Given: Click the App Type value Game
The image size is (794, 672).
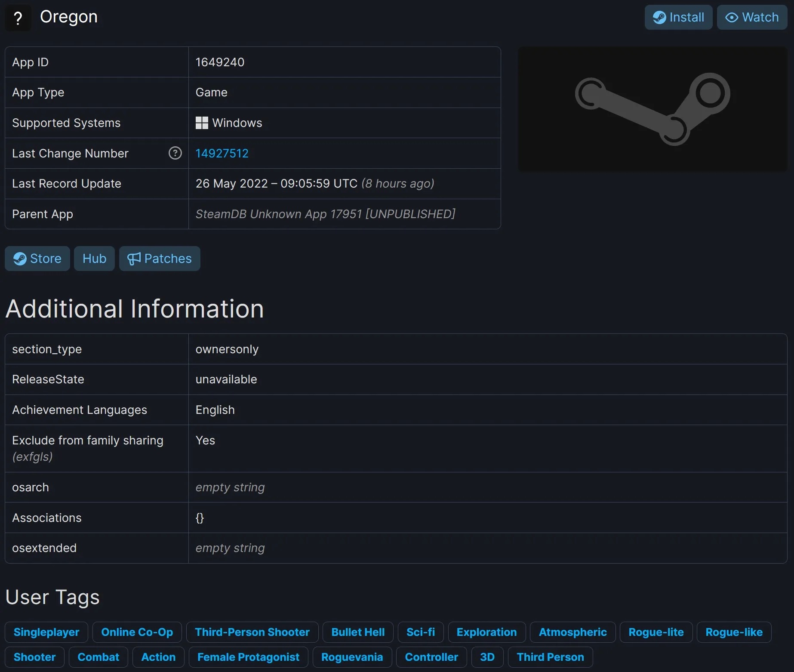Looking at the screenshot, I should coord(212,92).
